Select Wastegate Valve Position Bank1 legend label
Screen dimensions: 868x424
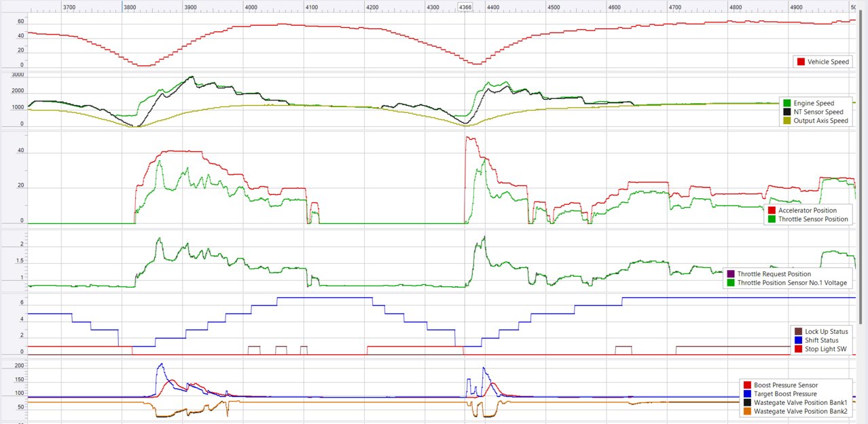[x=800, y=402]
